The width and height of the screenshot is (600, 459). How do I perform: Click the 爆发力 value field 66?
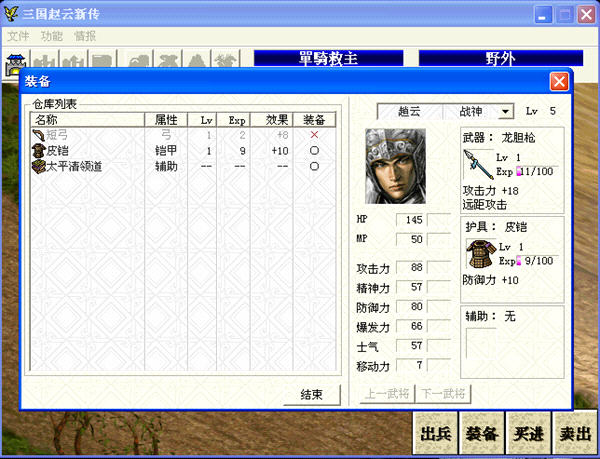[x=410, y=326]
